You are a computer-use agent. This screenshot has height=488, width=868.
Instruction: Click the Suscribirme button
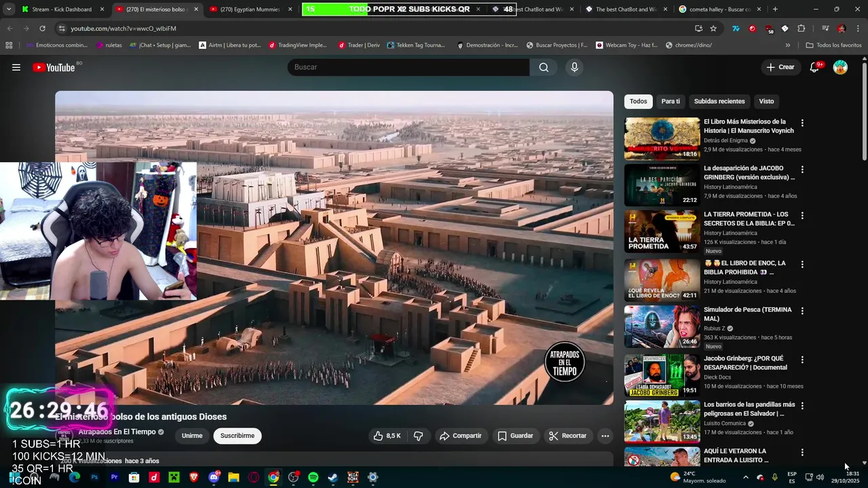click(x=237, y=436)
